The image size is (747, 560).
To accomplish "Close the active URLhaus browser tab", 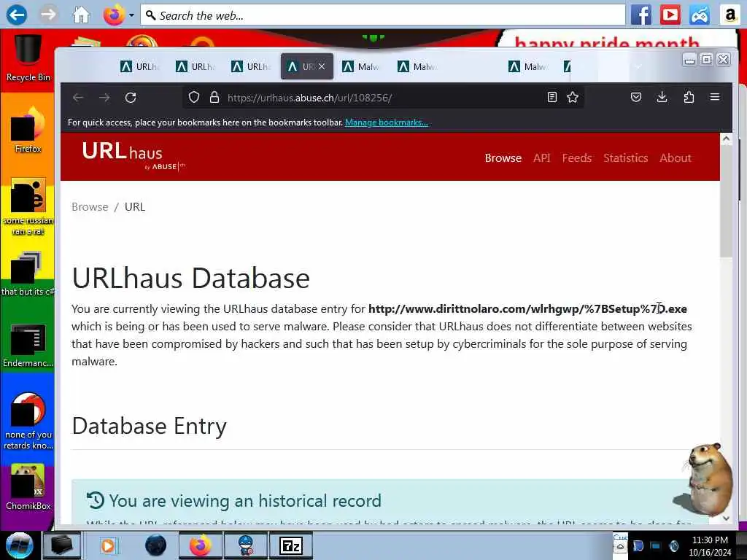I will [x=322, y=66].
